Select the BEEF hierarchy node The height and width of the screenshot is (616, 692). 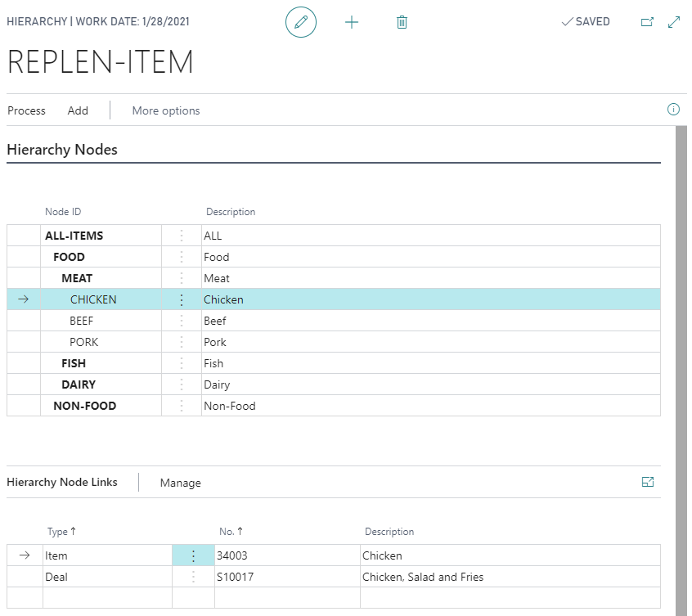coord(83,321)
